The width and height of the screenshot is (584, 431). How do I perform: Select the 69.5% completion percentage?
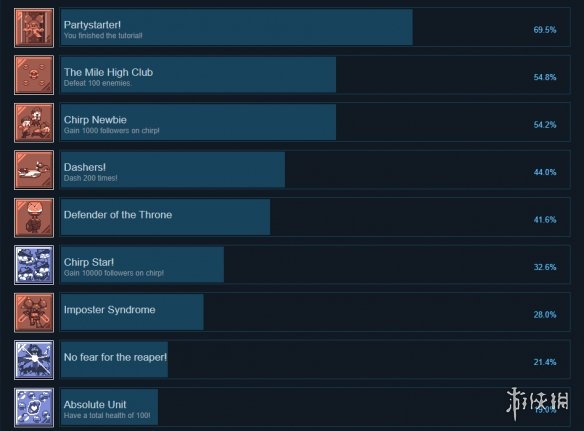[545, 30]
